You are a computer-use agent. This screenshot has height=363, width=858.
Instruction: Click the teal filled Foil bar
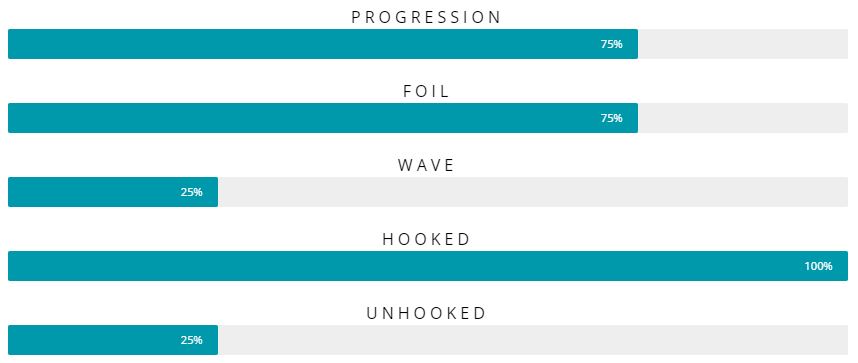pos(323,118)
